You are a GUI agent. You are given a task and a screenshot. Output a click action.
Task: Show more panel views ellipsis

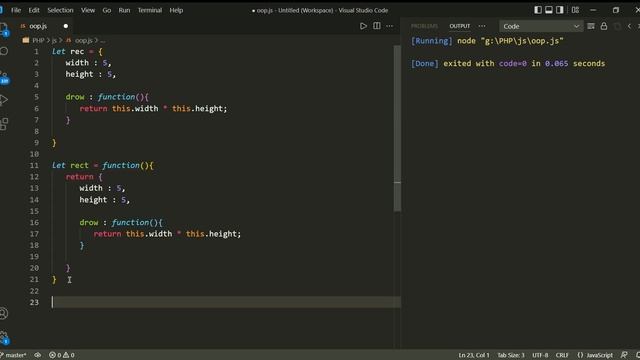482,26
